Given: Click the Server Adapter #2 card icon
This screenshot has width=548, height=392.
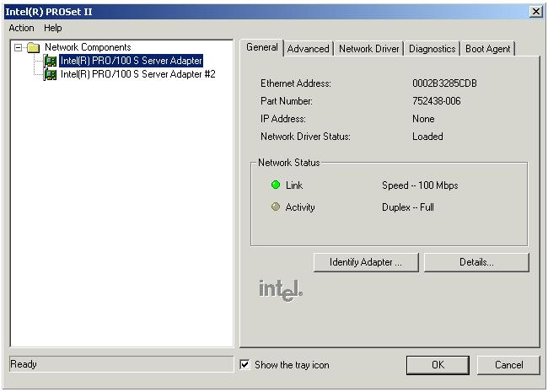Looking at the screenshot, I should pyautogui.click(x=51, y=74).
